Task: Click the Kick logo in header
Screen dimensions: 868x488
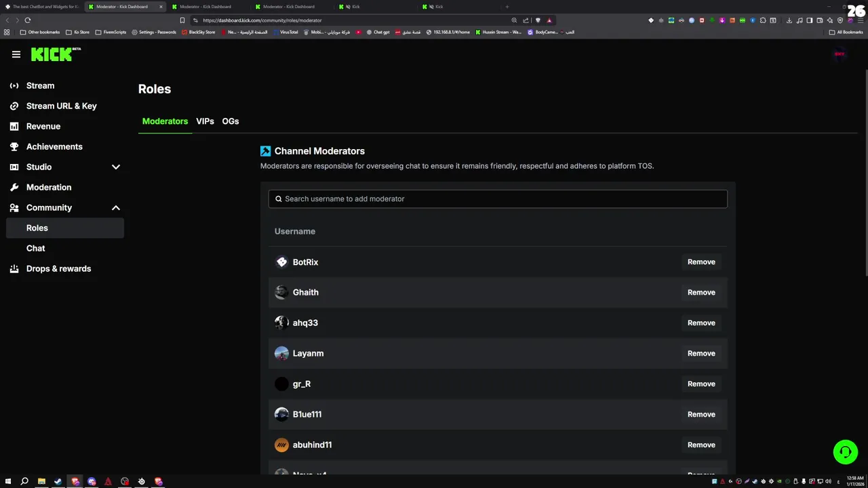Action: [56, 54]
